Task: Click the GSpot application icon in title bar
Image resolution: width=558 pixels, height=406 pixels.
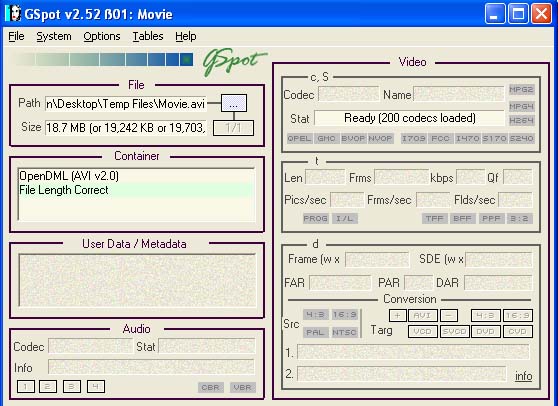Action: click(13, 14)
